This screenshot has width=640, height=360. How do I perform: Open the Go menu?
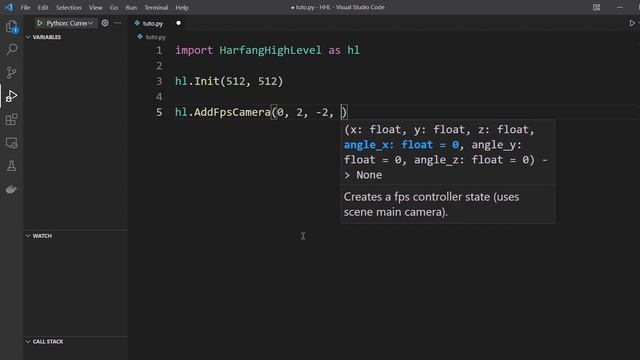click(x=114, y=7)
